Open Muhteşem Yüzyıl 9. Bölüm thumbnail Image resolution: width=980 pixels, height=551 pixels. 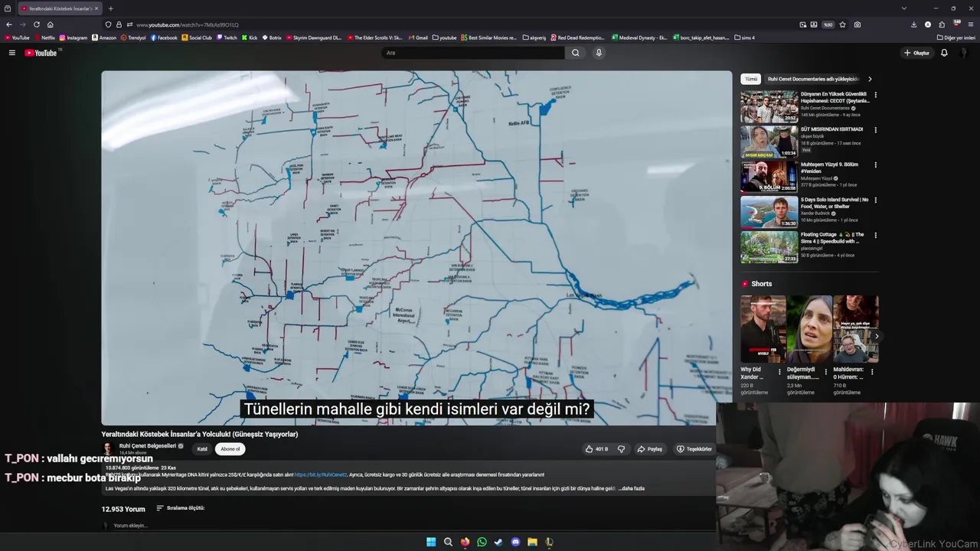pos(769,178)
